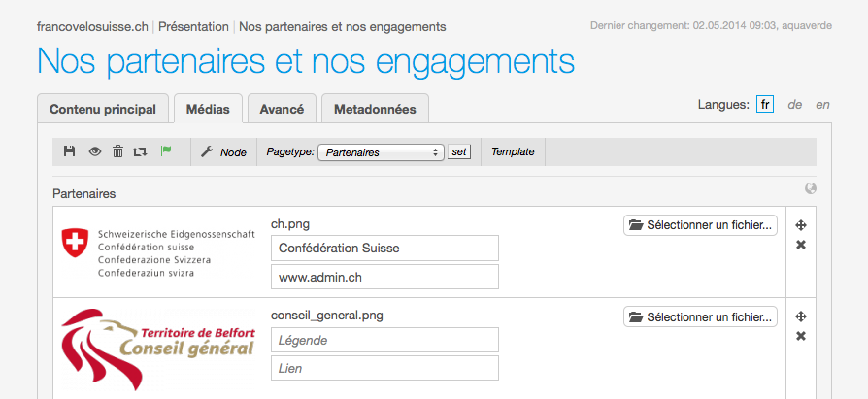The width and height of the screenshot is (868, 399).
Task: Select a file for ch.png
Action: pyautogui.click(x=700, y=225)
